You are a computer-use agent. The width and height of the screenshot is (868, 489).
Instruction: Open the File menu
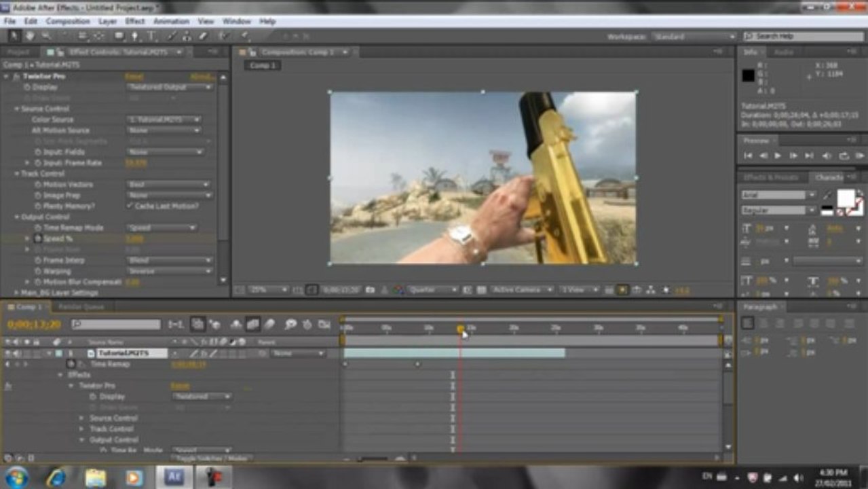pos(10,21)
